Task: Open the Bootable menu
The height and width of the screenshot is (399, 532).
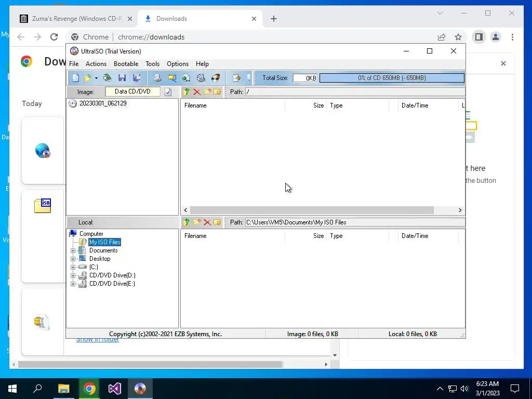Action: tap(126, 64)
